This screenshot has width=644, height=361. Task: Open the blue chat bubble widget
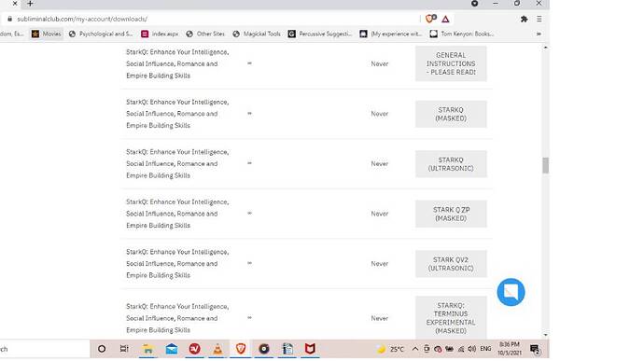pos(511,292)
